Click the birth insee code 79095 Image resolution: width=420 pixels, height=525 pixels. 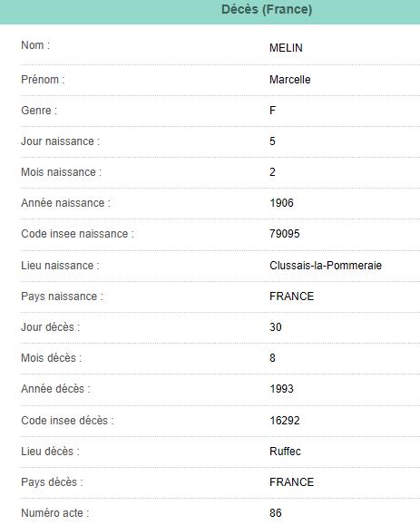pyautogui.click(x=284, y=234)
